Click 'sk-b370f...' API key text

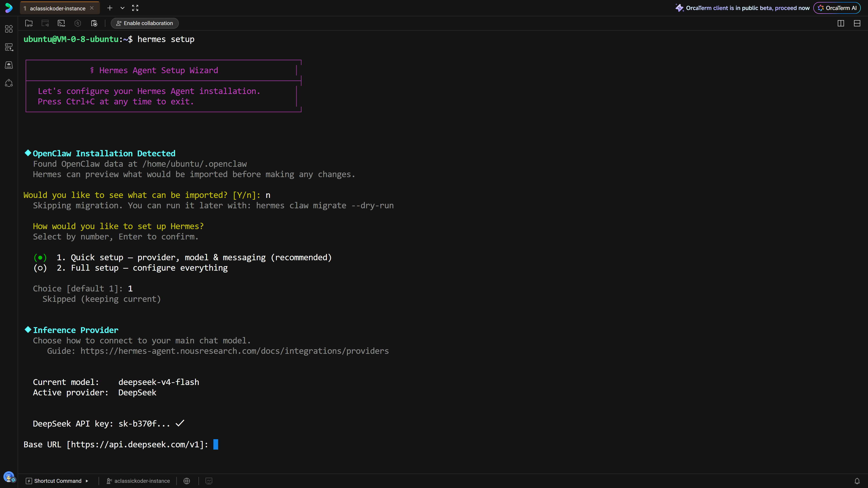(x=144, y=424)
